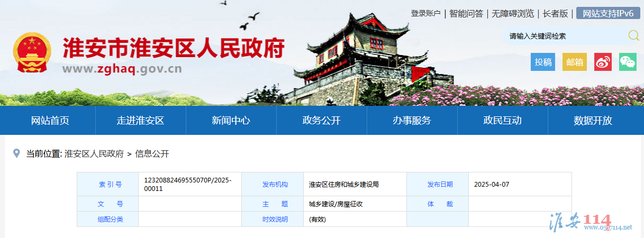This screenshot has width=644, height=238.
Task: Open the 智能问答 link
Action: 466,14
